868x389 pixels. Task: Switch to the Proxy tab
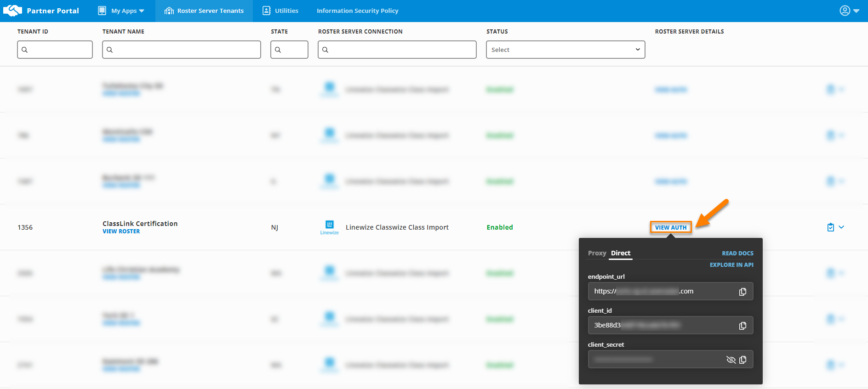coord(597,253)
